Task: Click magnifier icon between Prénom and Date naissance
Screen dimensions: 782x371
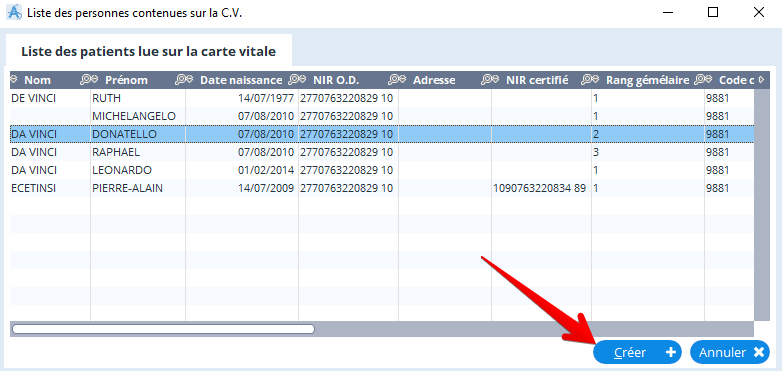Action: pos(180,80)
